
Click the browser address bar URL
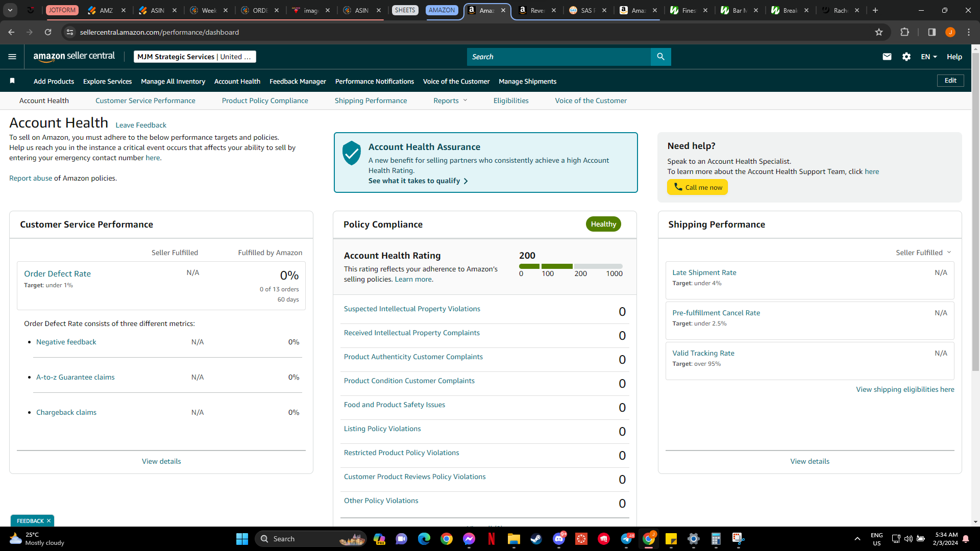159,32
